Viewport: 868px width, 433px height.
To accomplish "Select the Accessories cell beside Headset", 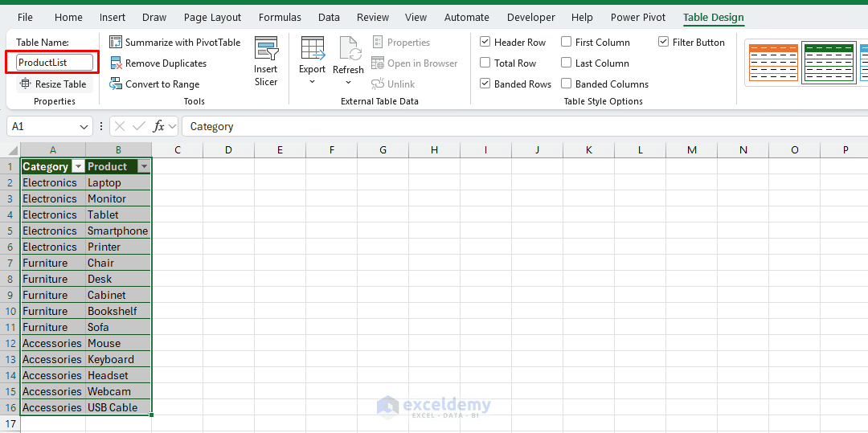I will (x=53, y=375).
